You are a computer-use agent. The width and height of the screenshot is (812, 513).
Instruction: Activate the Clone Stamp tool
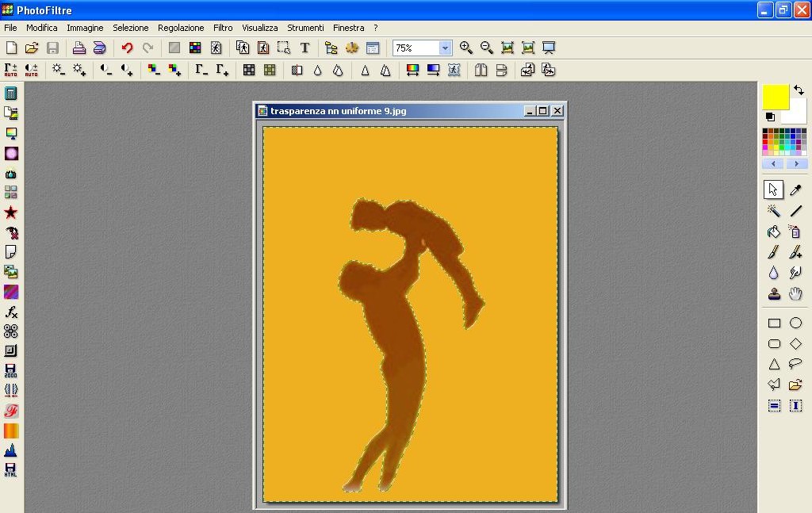[x=774, y=294]
